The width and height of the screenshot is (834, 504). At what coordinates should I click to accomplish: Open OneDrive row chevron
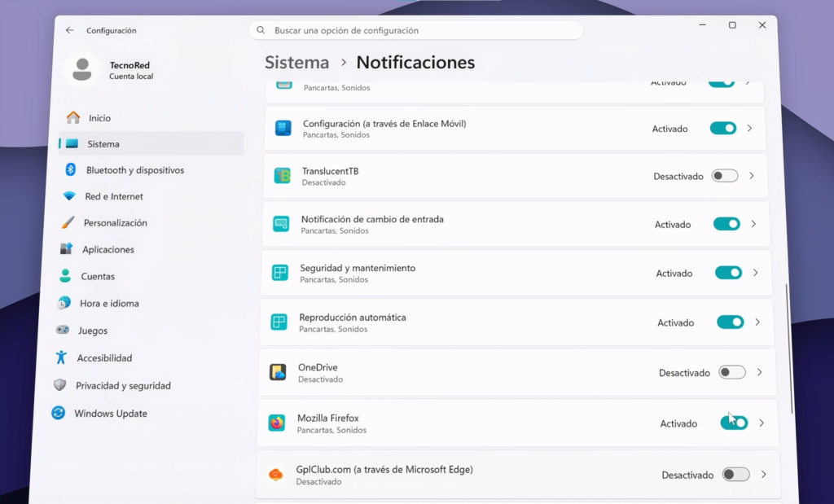coord(760,372)
